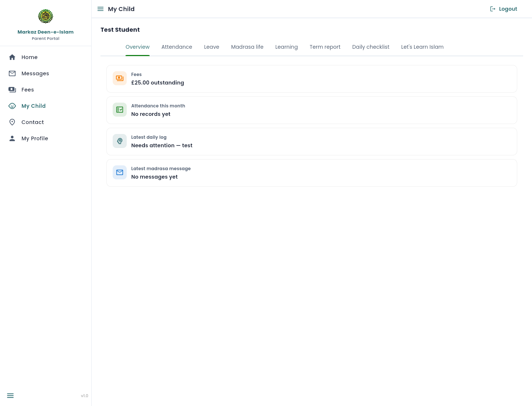Image resolution: width=532 pixels, height=406 pixels.
Task: Open the Learning tab
Action: (x=286, y=47)
